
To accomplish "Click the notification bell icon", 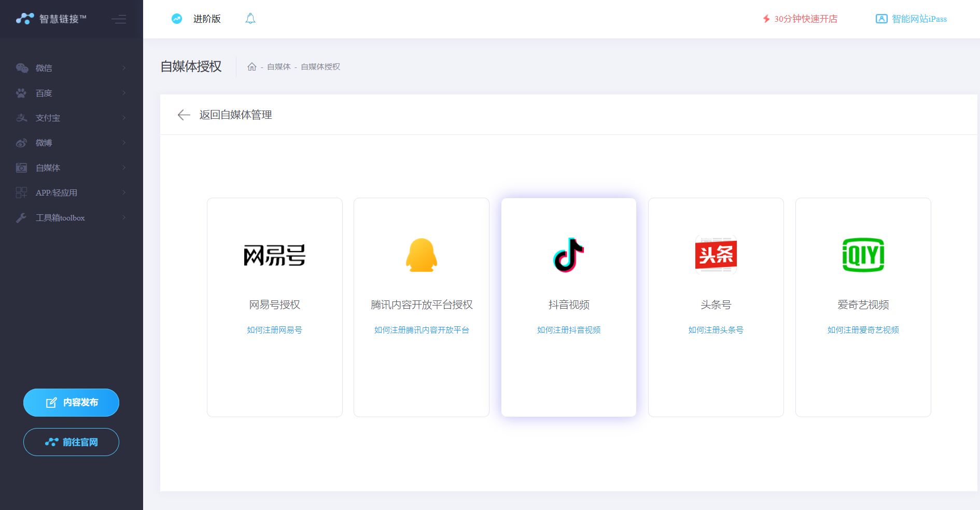I will tap(250, 19).
